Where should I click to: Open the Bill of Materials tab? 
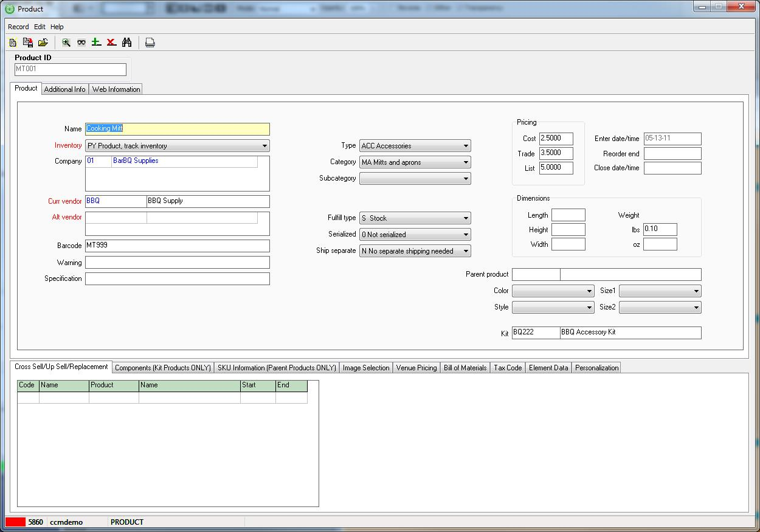465,368
